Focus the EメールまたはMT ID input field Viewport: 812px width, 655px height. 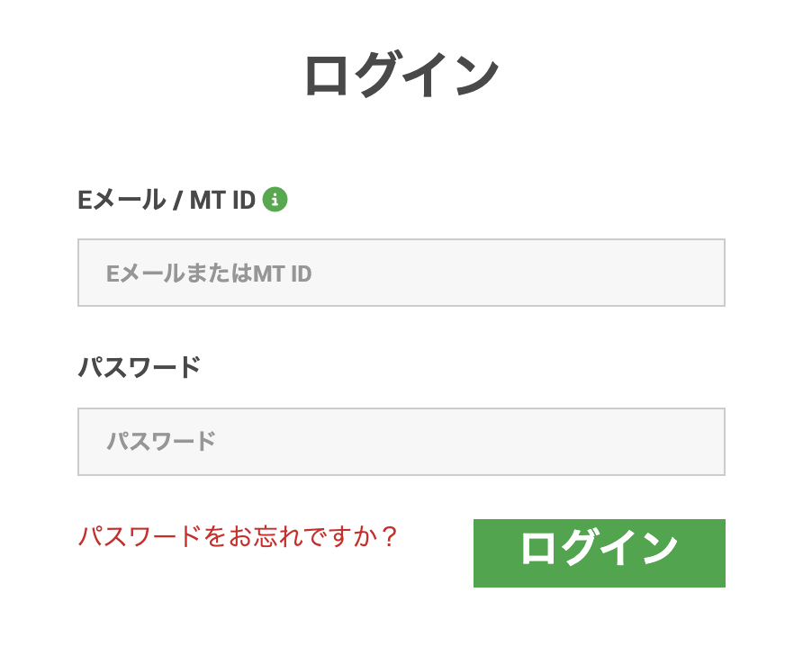point(401,273)
